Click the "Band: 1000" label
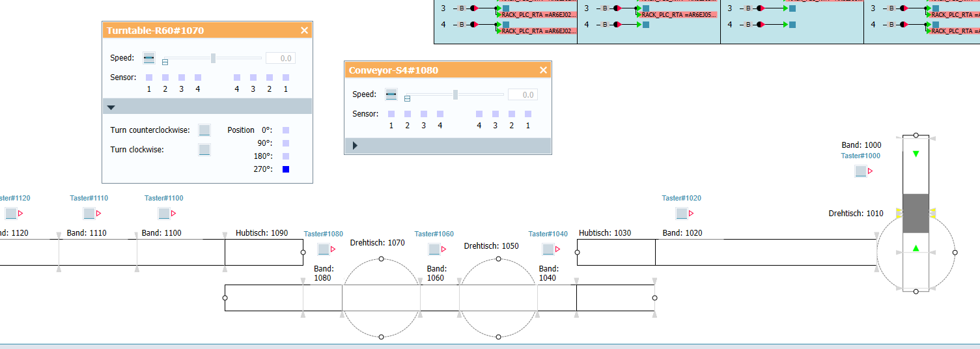This screenshot has width=980, height=349. [861, 146]
